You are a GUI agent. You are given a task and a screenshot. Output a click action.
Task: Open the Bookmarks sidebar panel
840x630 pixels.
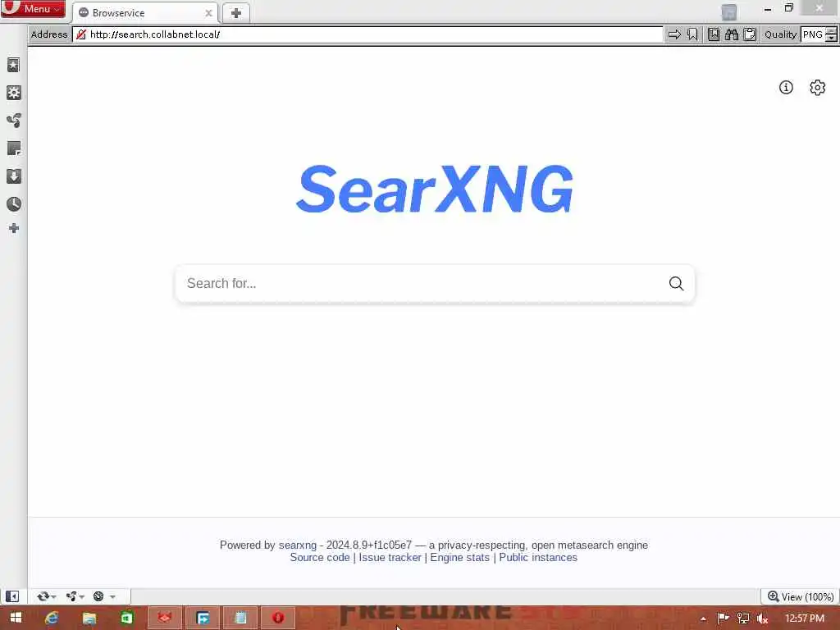pos(13,65)
